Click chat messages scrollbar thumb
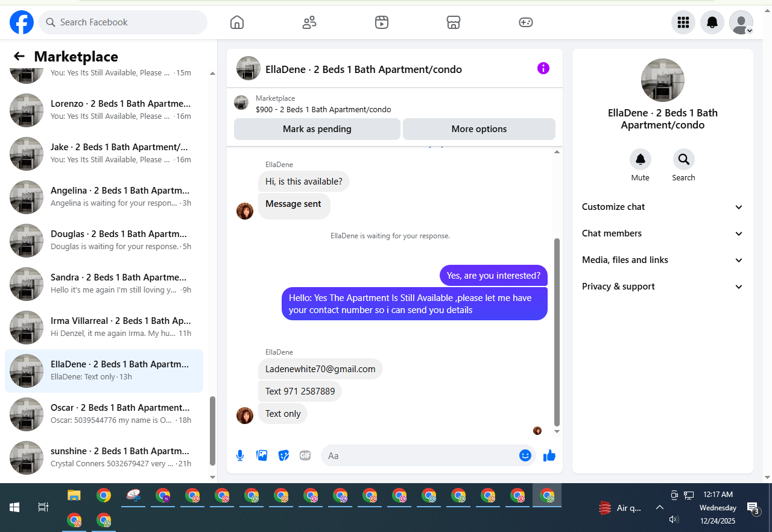Viewport: 772px width, 532px height. tap(557, 332)
